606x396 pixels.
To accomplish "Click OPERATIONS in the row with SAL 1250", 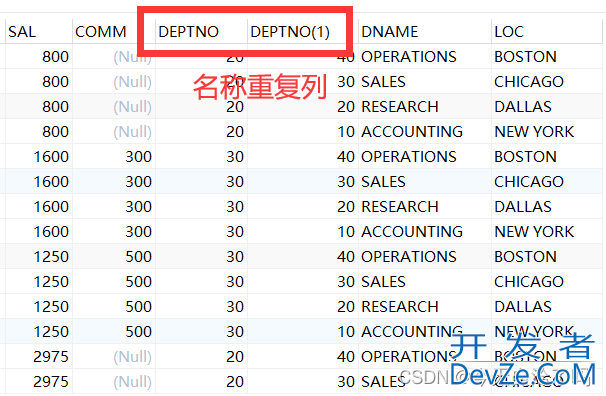I will (x=409, y=257).
